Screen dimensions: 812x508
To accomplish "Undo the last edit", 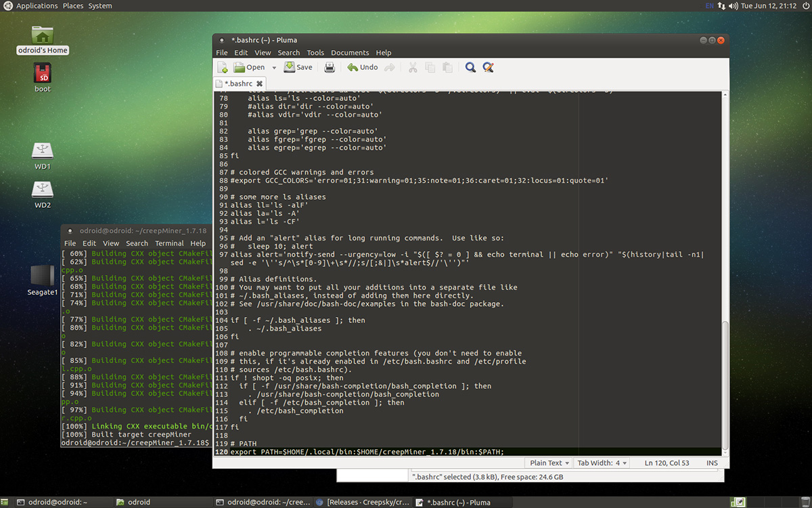I will 363,67.
